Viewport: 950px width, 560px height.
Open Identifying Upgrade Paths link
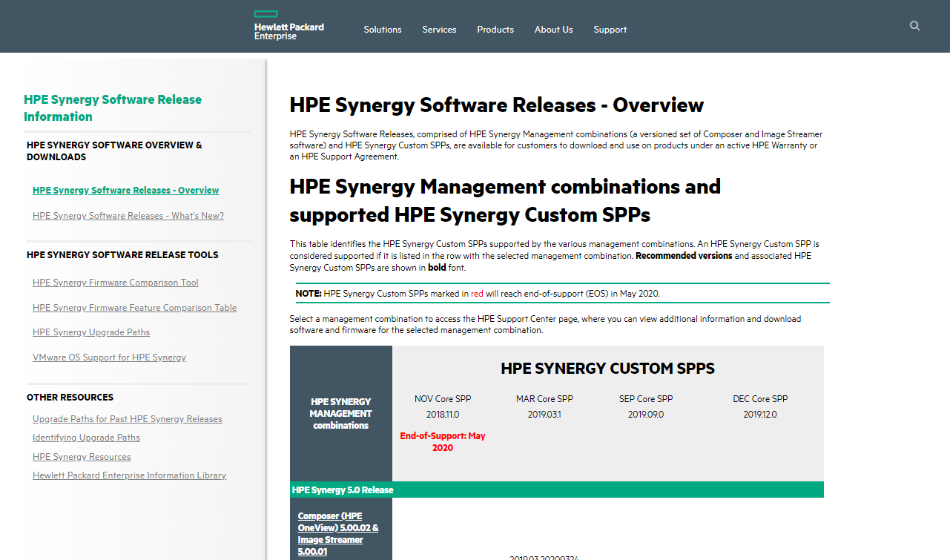[x=87, y=438]
